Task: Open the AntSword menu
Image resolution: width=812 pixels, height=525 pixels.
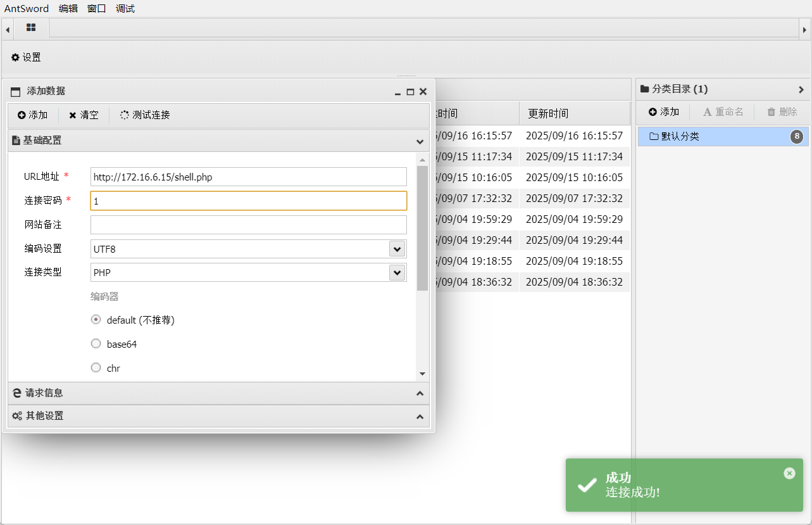Action: coord(27,9)
